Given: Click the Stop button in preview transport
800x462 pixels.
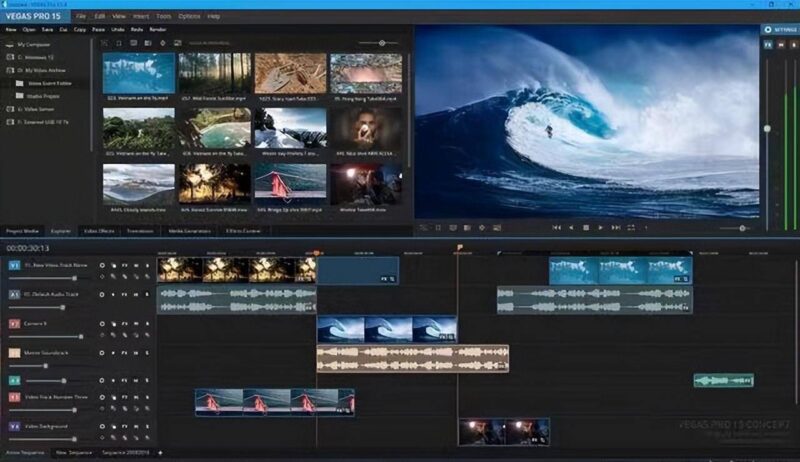Looking at the screenshot, I should coord(586,228).
